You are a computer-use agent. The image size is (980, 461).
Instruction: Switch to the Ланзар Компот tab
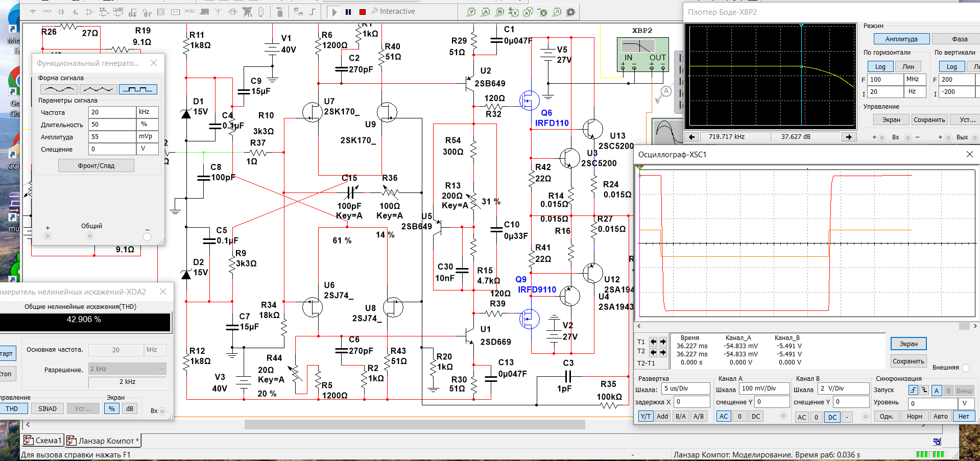[103, 441]
